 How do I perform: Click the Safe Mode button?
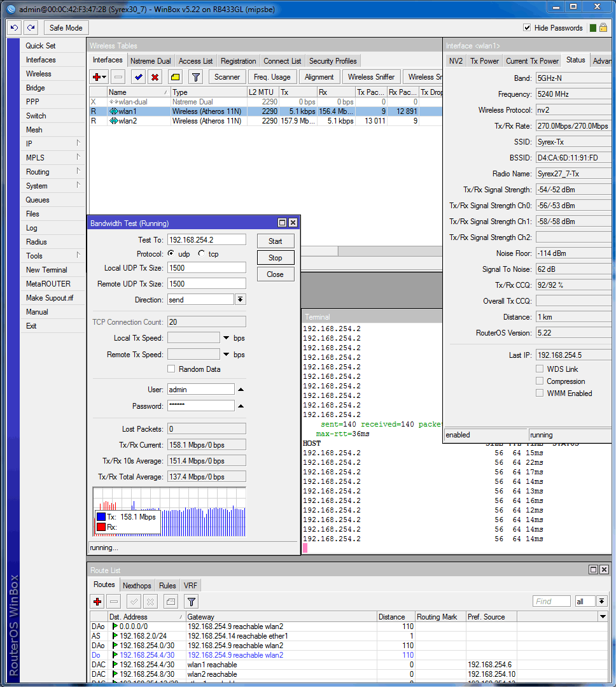[66, 27]
